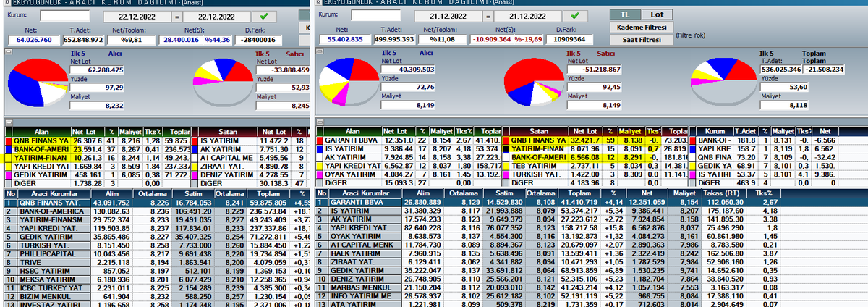This screenshot has height=307, width=868.
Task: Select BANK-OF-AMERICA row in 22.12.2022 bottom table
Action: [x=156, y=212]
